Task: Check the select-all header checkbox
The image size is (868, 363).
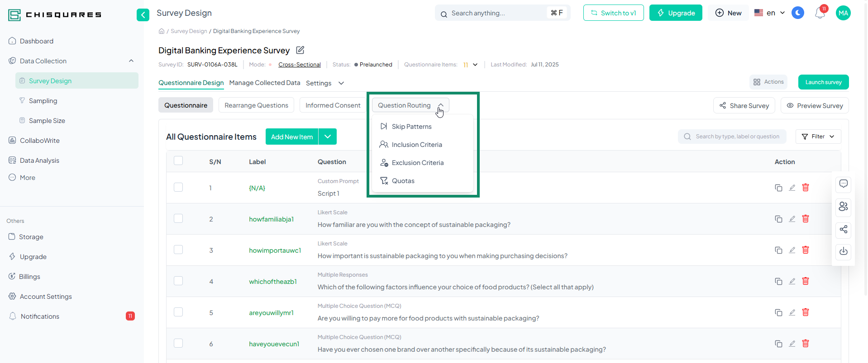Action: [x=178, y=161]
